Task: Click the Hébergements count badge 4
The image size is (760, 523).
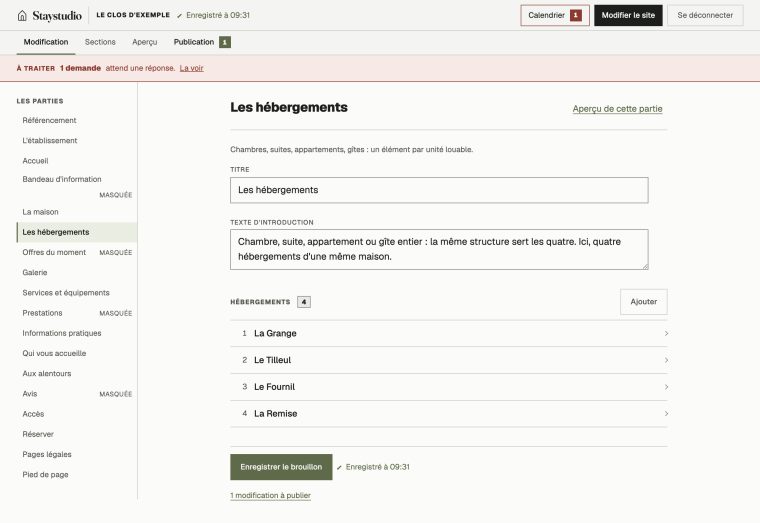Action: point(304,302)
